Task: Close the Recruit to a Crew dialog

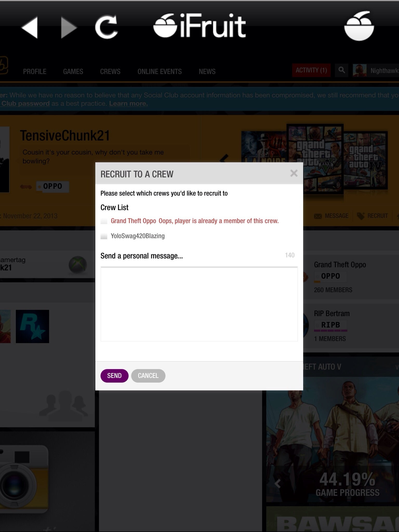Action: pyautogui.click(x=294, y=173)
